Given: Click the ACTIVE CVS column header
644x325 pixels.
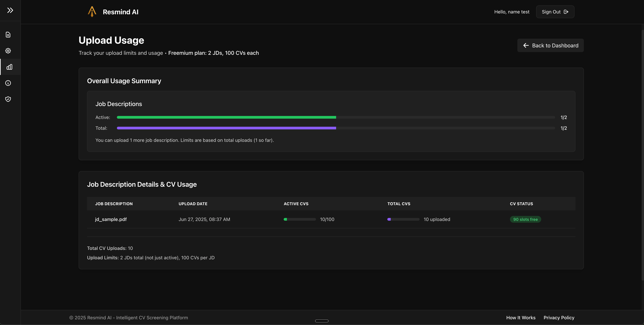Looking at the screenshot, I should [296, 204].
